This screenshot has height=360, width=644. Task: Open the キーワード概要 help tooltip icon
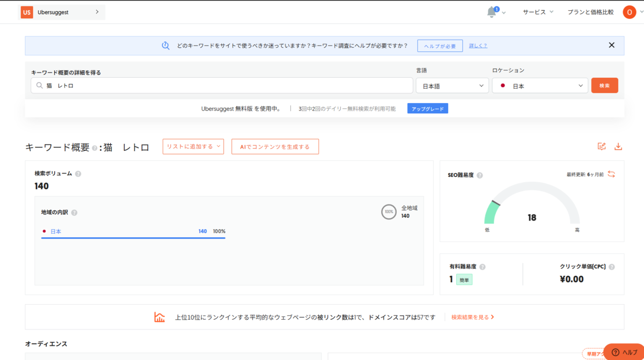tap(94, 148)
